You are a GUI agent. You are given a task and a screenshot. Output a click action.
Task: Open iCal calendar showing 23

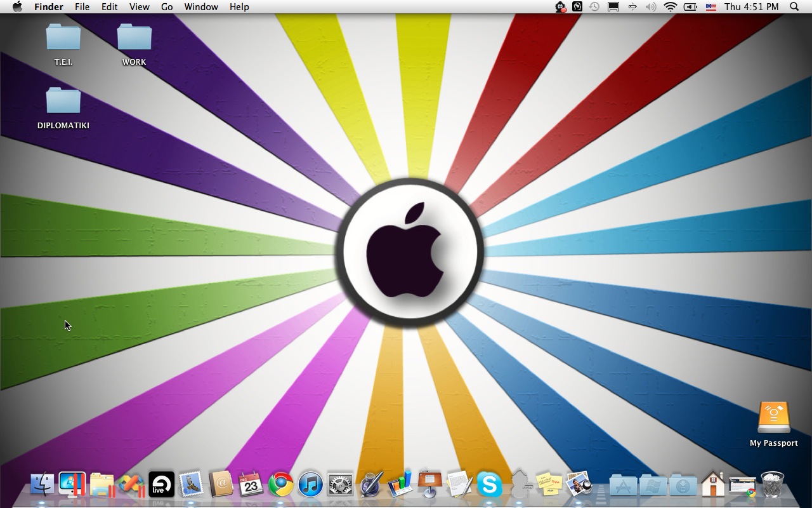tap(251, 485)
